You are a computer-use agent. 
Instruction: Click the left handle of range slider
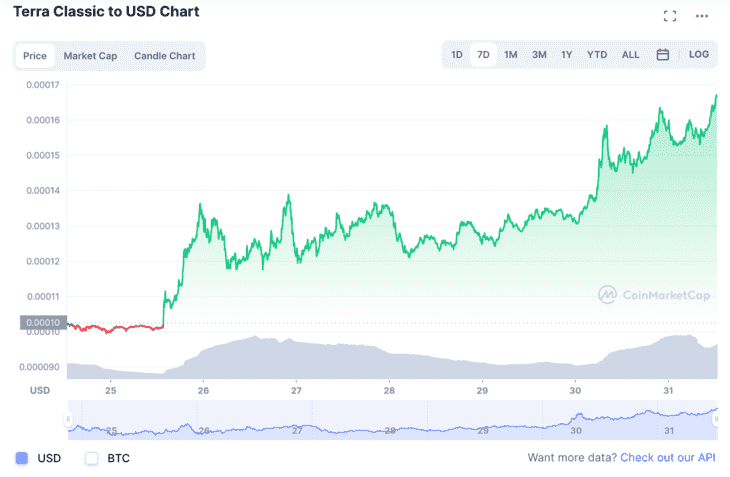pos(68,419)
